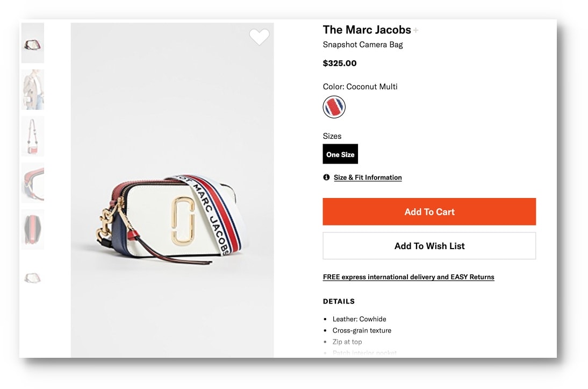This screenshot has width=588, height=389.
Task: Pick the last small thumbnail at the bottom
Action: click(x=33, y=278)
